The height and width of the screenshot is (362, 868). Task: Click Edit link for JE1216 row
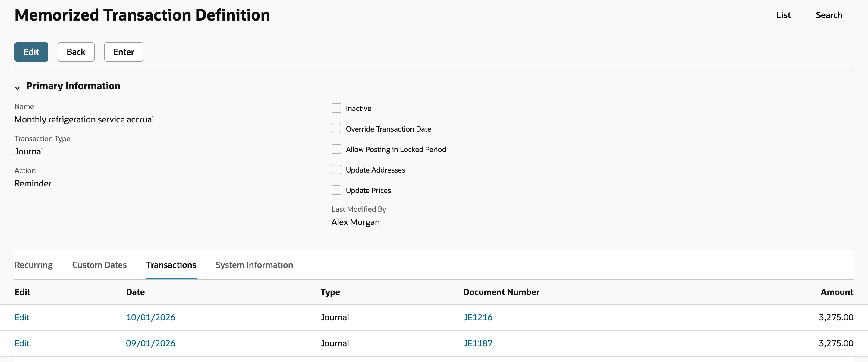(x=22, y=317)
